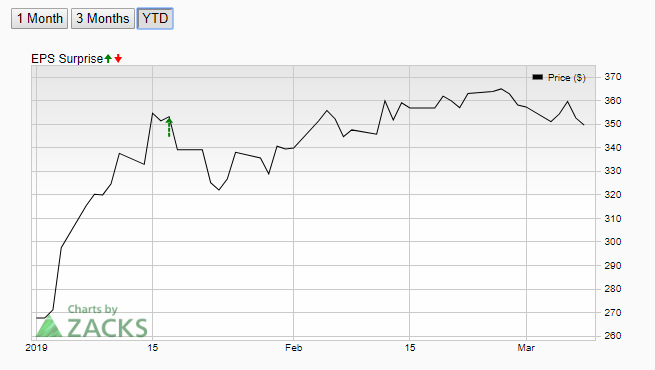
Task: Click the Feb label on the x-axis
Action: pyautogui.click(x=293, y=348)
